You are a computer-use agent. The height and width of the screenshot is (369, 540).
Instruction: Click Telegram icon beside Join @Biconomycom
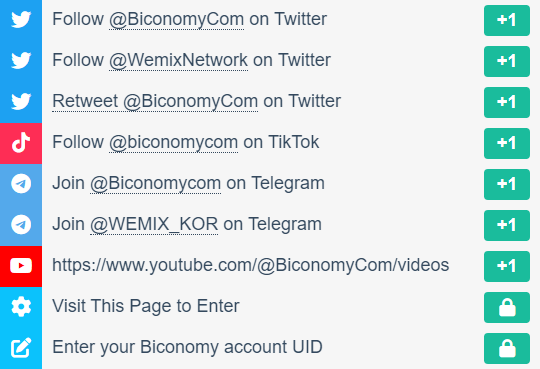(21, 183)
